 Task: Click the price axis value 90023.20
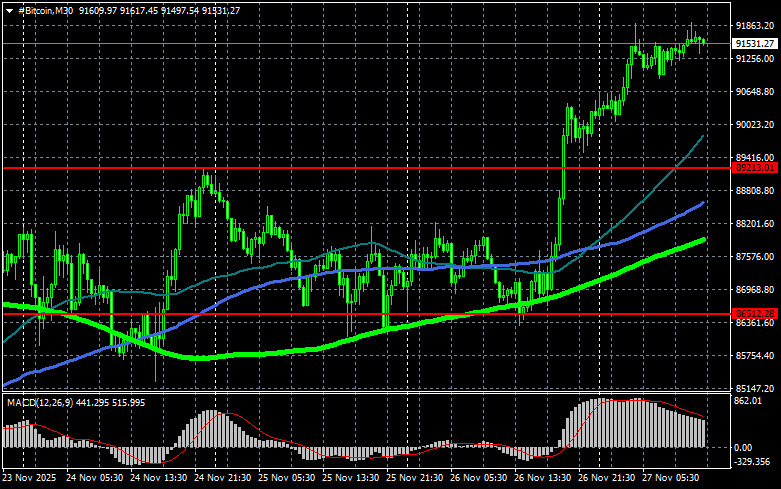click(755, 124)
